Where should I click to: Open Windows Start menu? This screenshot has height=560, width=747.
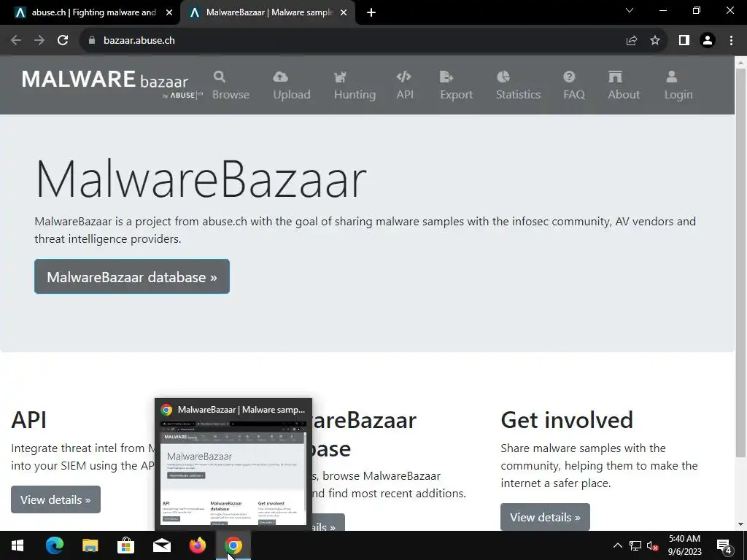pos(18,545)
